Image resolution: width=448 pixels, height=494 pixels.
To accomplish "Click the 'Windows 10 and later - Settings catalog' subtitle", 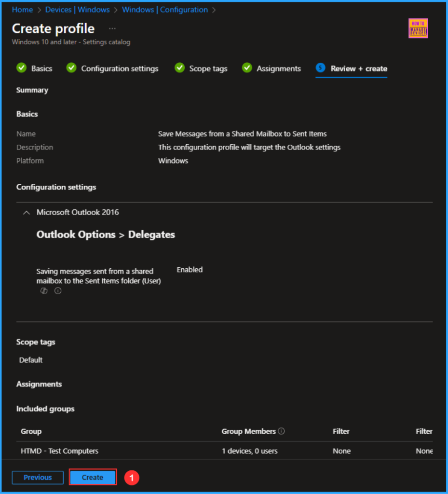I will coord(71,42).
